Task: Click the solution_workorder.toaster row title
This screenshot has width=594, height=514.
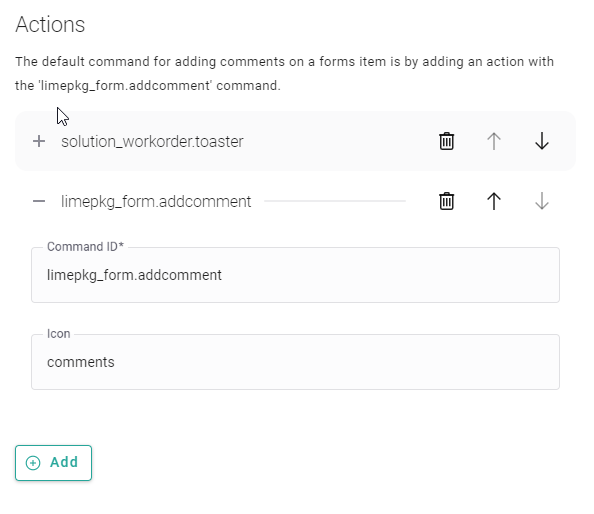Action: pos(152,142)
